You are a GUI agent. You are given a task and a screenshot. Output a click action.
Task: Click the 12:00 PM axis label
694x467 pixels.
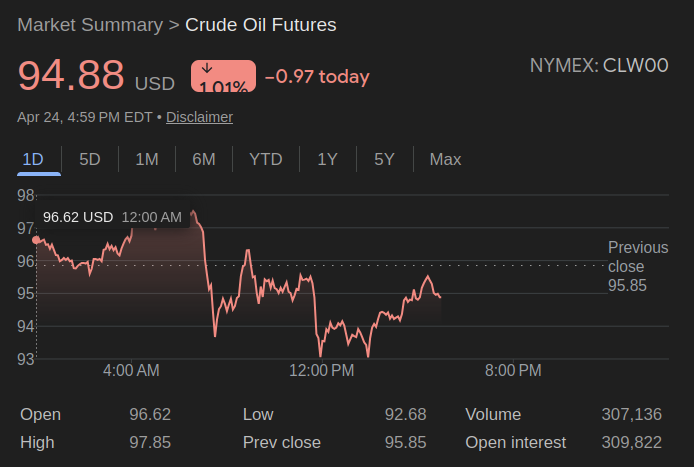pos(321,370)
